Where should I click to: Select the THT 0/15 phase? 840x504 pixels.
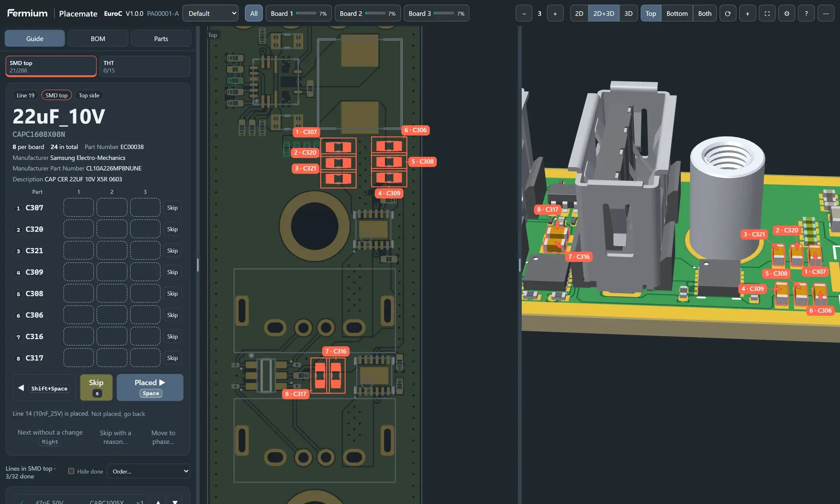[144, 66]
